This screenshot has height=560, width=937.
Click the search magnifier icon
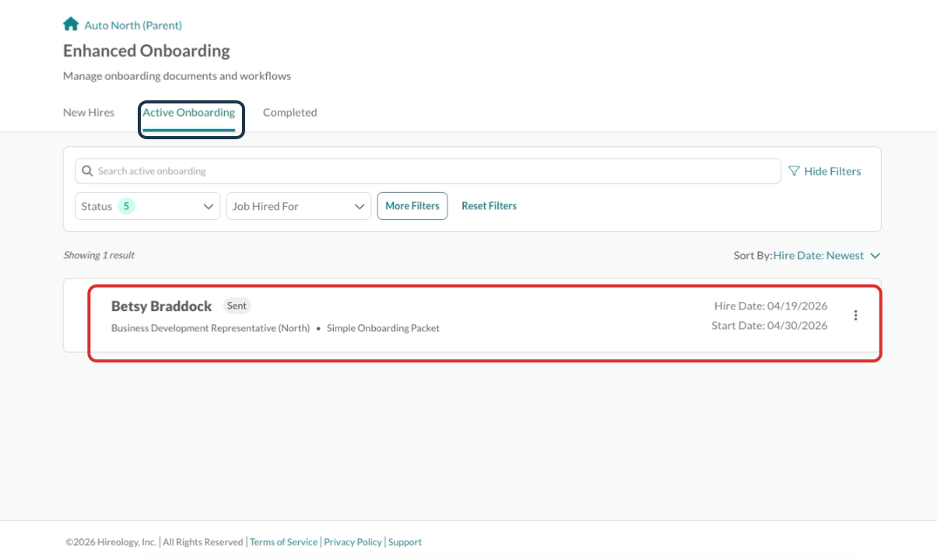coord(88,171)
